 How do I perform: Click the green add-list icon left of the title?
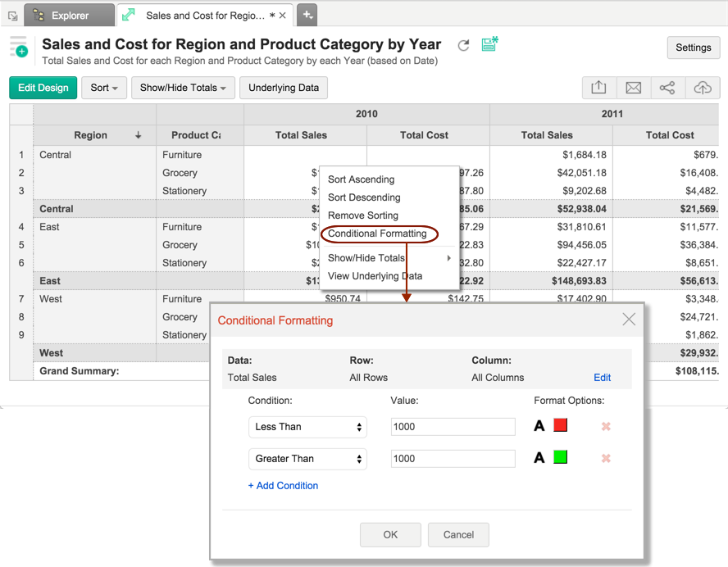[18, 47]
